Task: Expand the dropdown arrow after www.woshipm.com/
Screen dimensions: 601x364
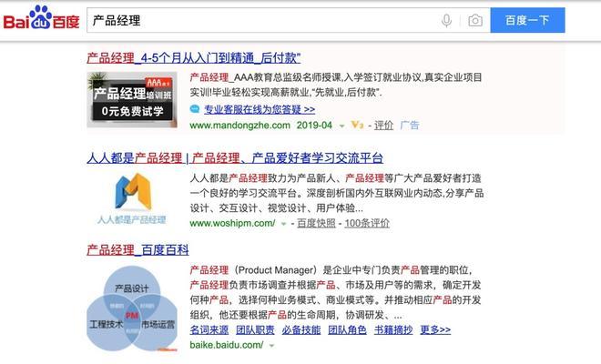Action: [x=283, y=224]
